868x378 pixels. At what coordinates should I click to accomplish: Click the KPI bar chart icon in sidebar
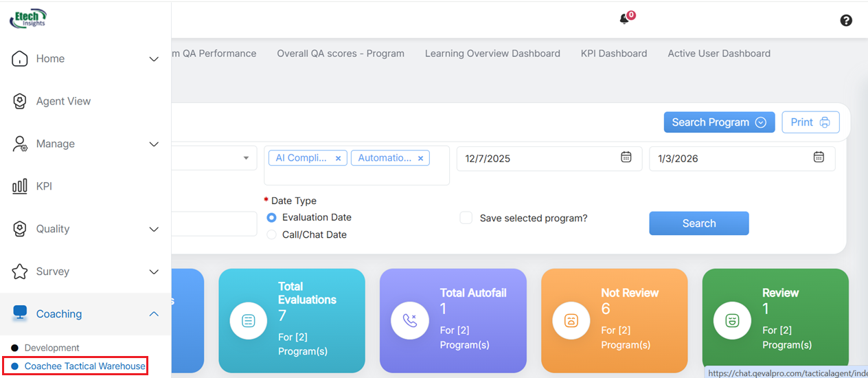tap(20, 186)
